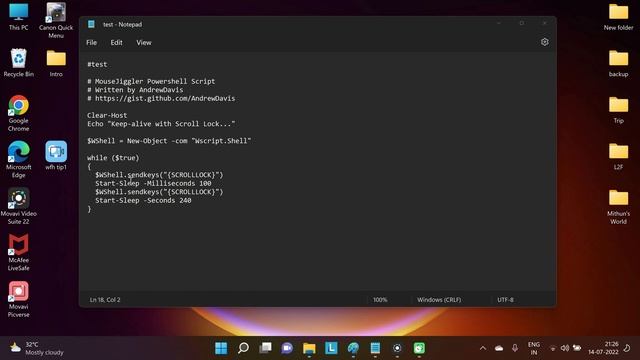Open the View menu in Notepad
This screenshot has width=640, height=360.
tap(144, 42)
